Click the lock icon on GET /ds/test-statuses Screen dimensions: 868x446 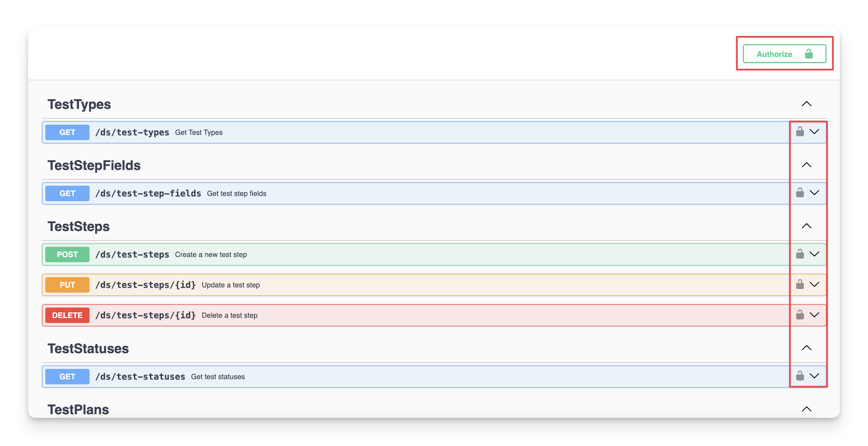click(799, 376)
